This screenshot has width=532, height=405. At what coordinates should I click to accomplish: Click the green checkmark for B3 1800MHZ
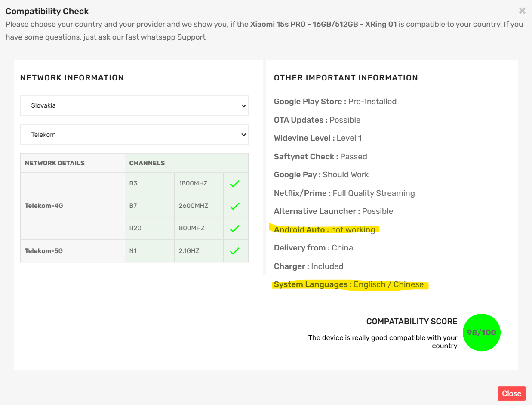(234, 184)
